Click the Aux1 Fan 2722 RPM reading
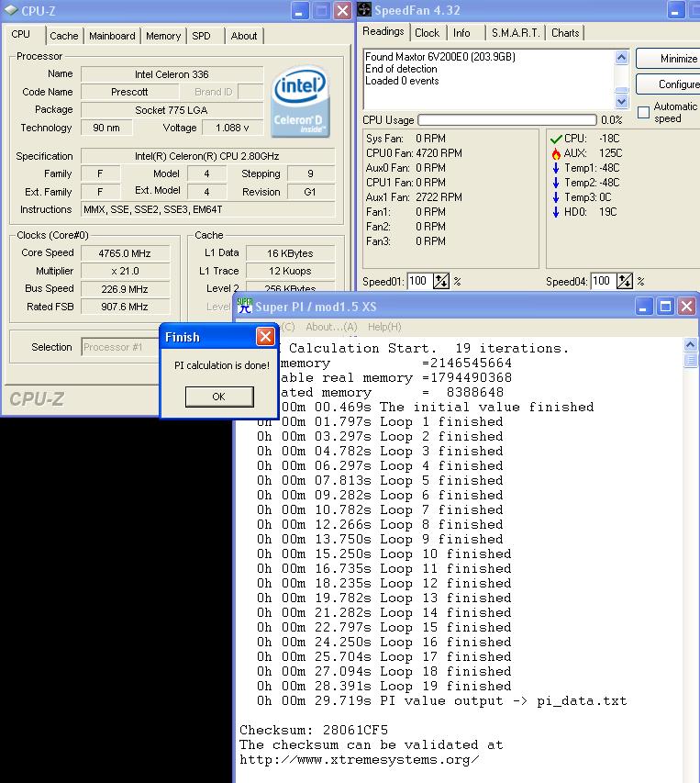700x783 pixels. pos(414,197)
